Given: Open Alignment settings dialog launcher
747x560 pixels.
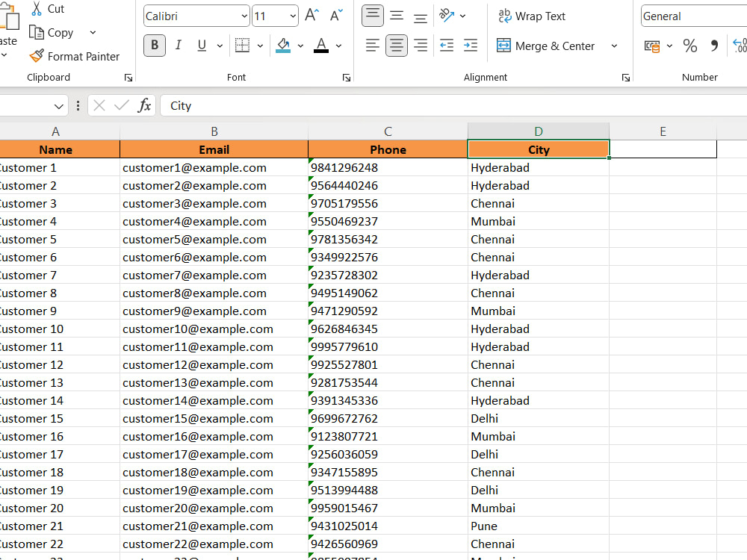Looking at the screenshot, I should [x=625, y=78].
